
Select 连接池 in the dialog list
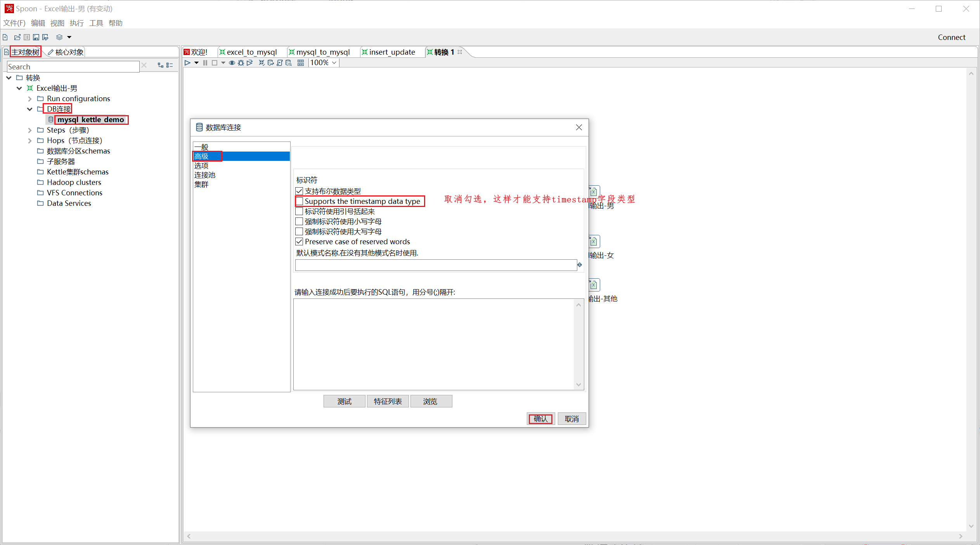click(205, 175)
